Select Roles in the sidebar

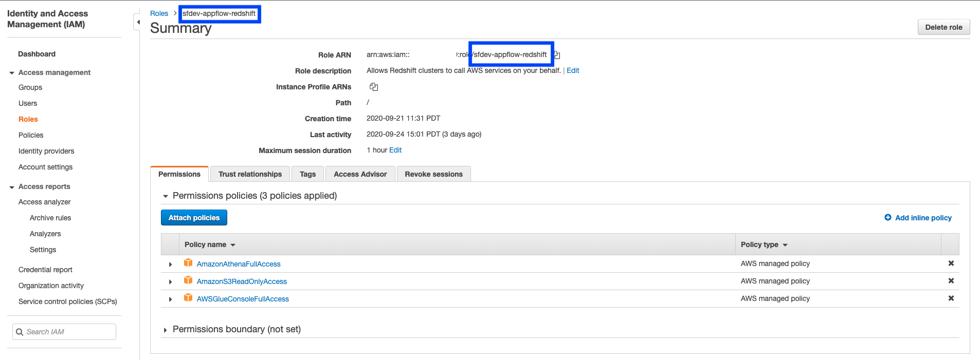[x=28, y=119]
